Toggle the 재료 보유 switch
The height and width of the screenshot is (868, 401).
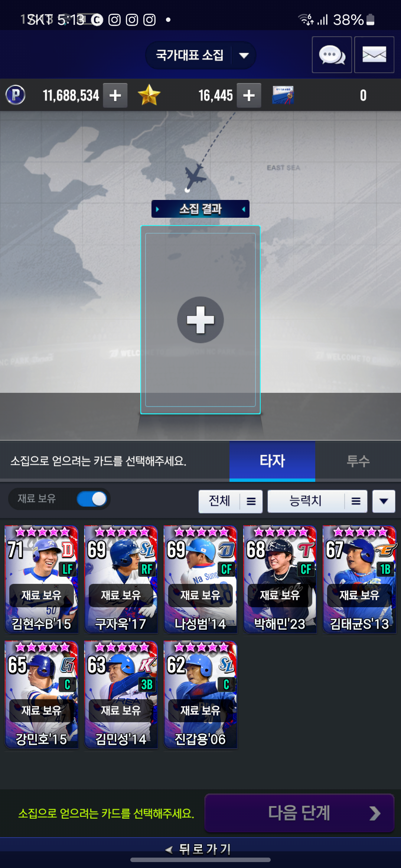tap(92, 499)
